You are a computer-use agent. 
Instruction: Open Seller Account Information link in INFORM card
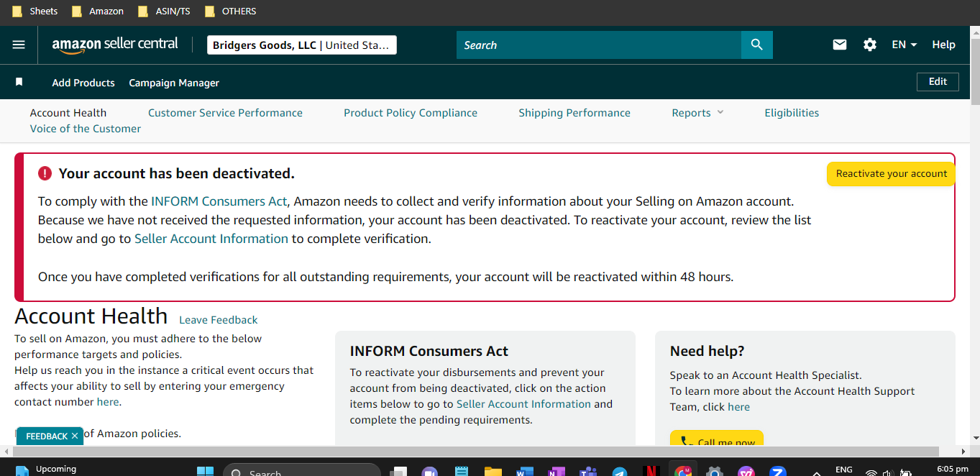523,404
